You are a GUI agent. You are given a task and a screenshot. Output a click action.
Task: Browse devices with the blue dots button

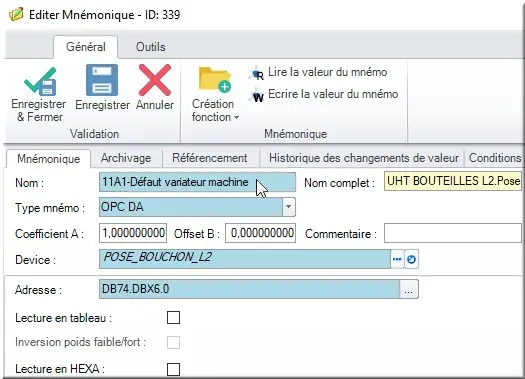397,259
